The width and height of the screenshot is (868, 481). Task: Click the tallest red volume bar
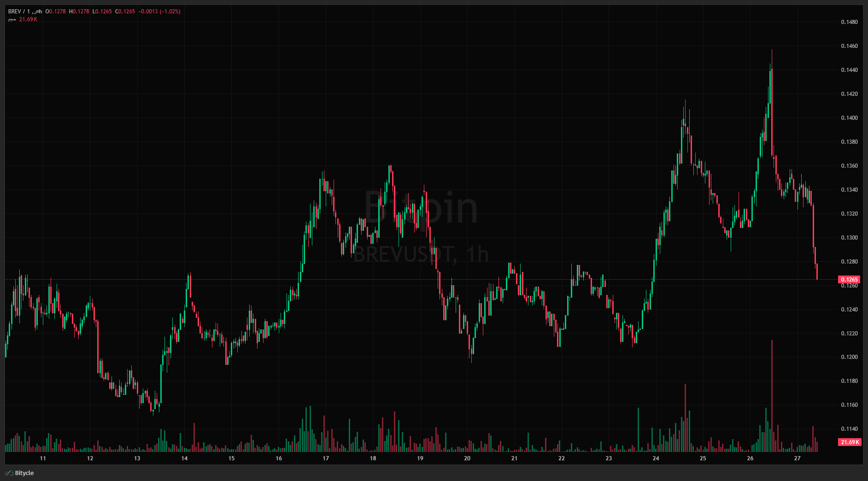[772, 396]
